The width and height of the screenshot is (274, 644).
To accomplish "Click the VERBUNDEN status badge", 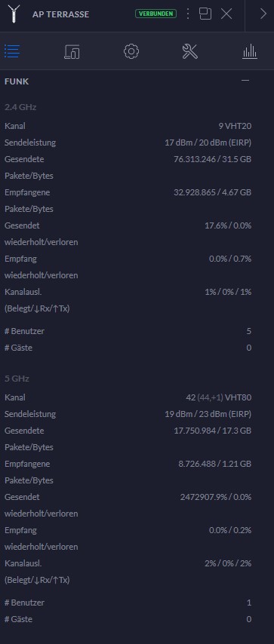I will click(x=156, y=14).
